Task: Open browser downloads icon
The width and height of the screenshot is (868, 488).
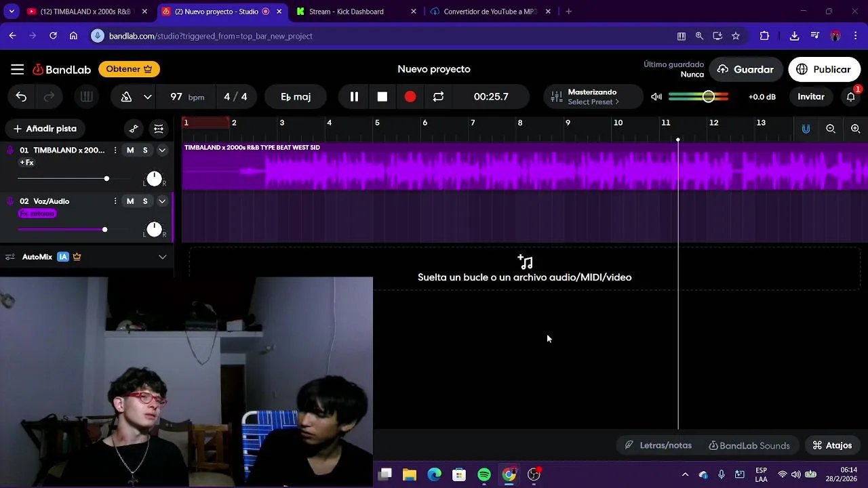Action: pos(794,36)
